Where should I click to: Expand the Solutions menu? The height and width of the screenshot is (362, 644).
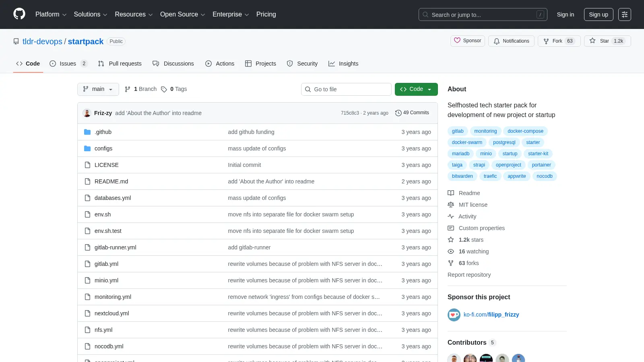point(91,14)
